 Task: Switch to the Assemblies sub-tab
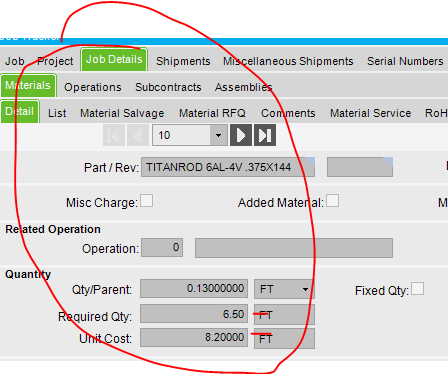pos(243,87)
